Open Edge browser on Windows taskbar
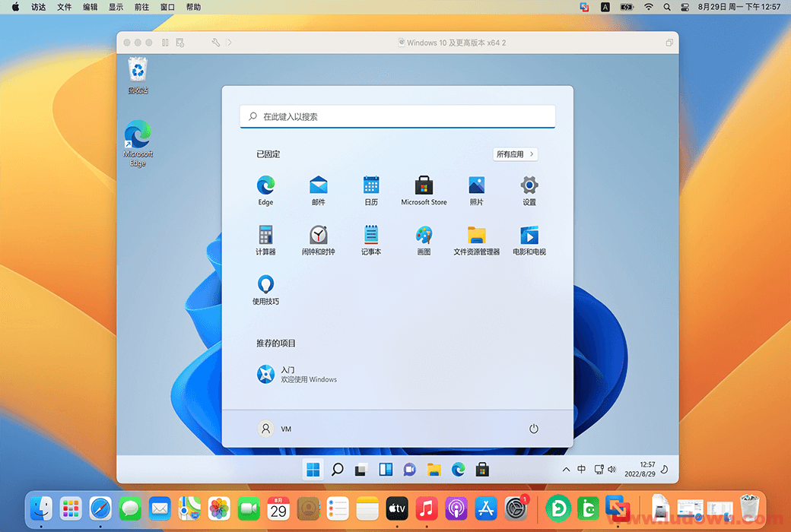Viewport: 791px width, 532px height. [x=458, y=470]
